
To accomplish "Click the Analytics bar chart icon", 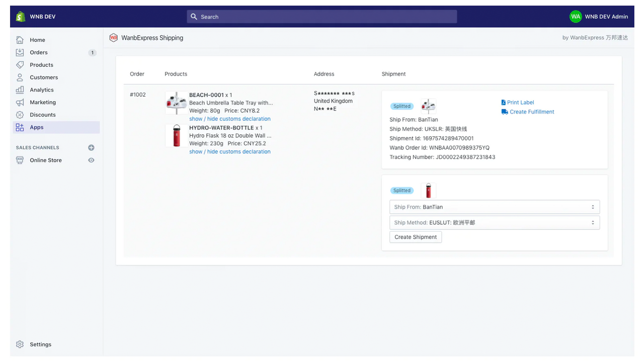I will click(x=20, y=89).
